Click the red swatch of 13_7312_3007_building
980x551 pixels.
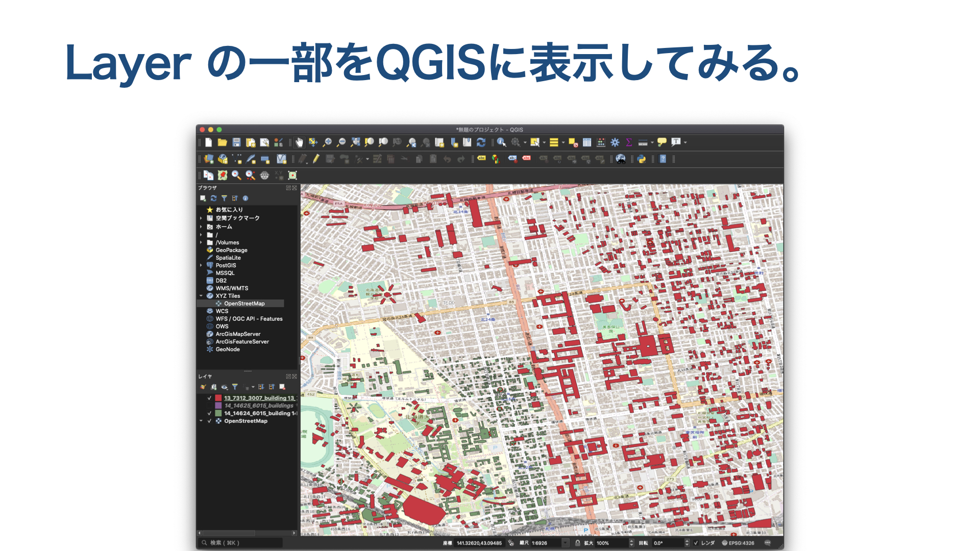coord(218,398)
